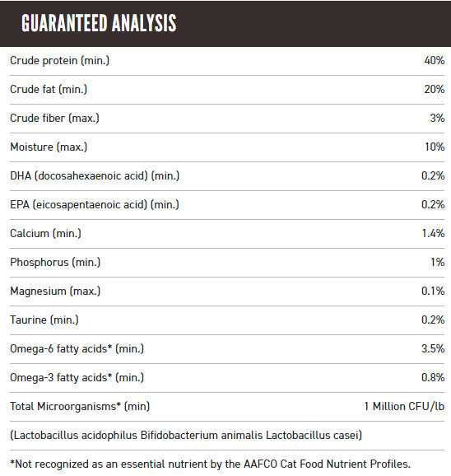Select the Taurine (min.) label
The width and height of the screenshot is (451, 476).
tap(44, 320)
